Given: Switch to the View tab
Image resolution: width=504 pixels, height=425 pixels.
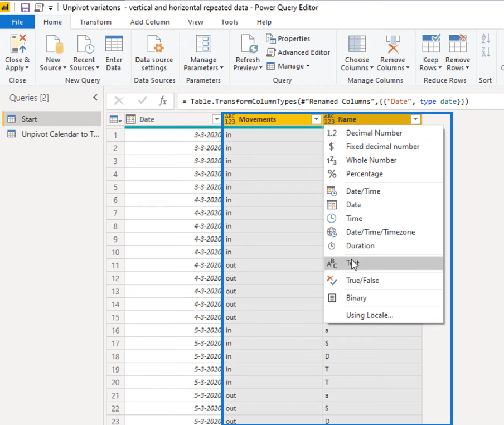Looking at the screenshot, I should 196,22.
